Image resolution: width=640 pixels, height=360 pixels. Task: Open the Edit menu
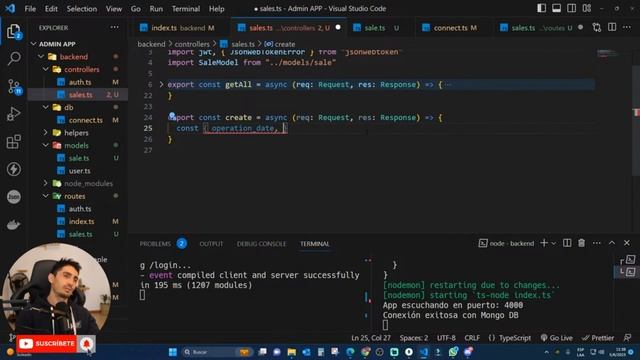tap(51, 9)
